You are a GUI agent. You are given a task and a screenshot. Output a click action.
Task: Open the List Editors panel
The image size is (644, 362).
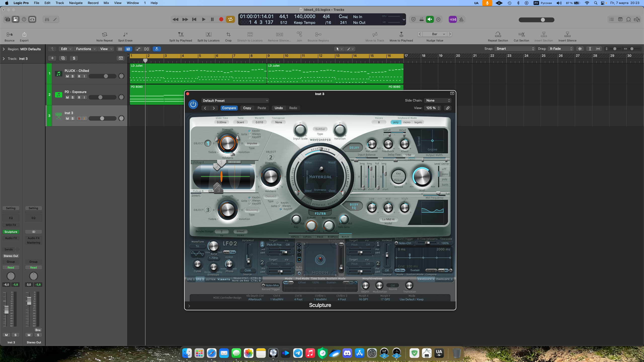pos(612,19)
